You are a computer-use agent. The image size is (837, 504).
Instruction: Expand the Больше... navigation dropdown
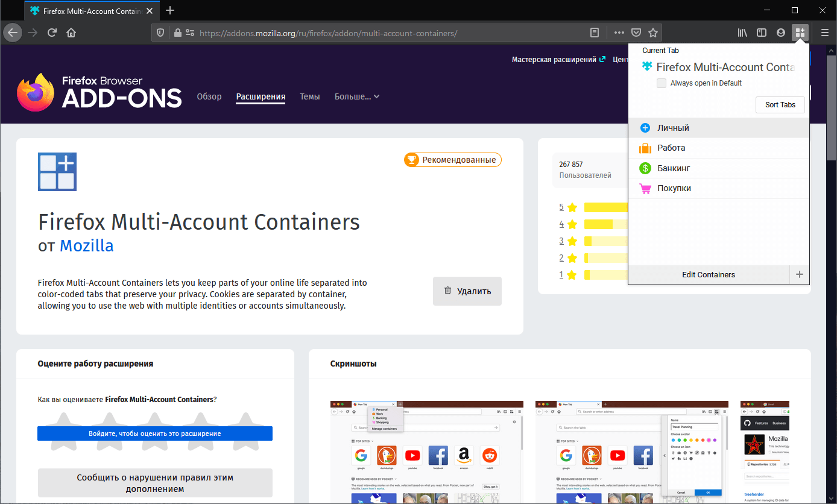356,96
